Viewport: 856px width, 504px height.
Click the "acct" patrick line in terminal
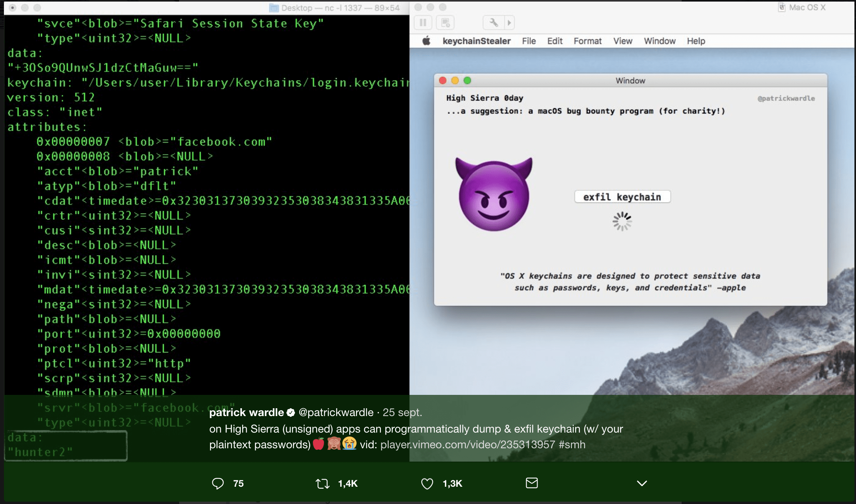118,171
